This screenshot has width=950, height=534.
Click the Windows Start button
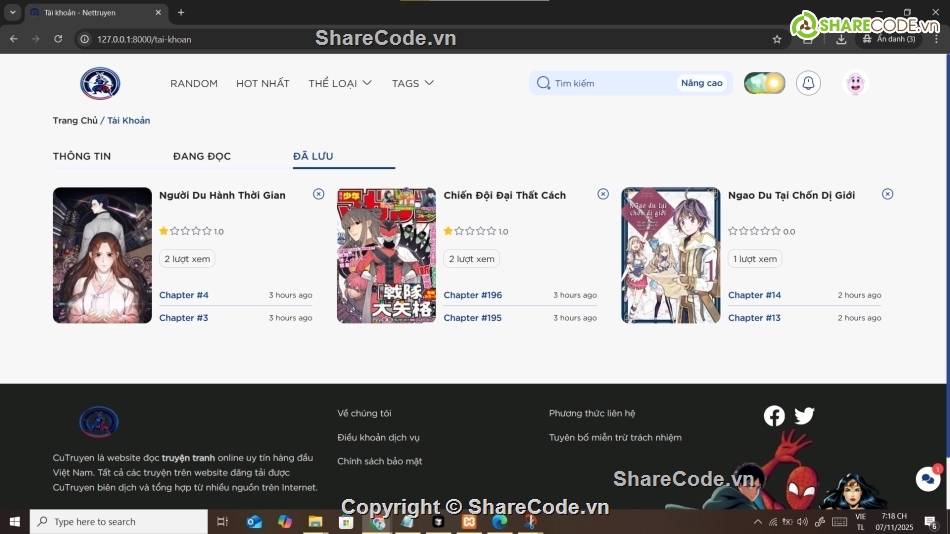point(14,521)
